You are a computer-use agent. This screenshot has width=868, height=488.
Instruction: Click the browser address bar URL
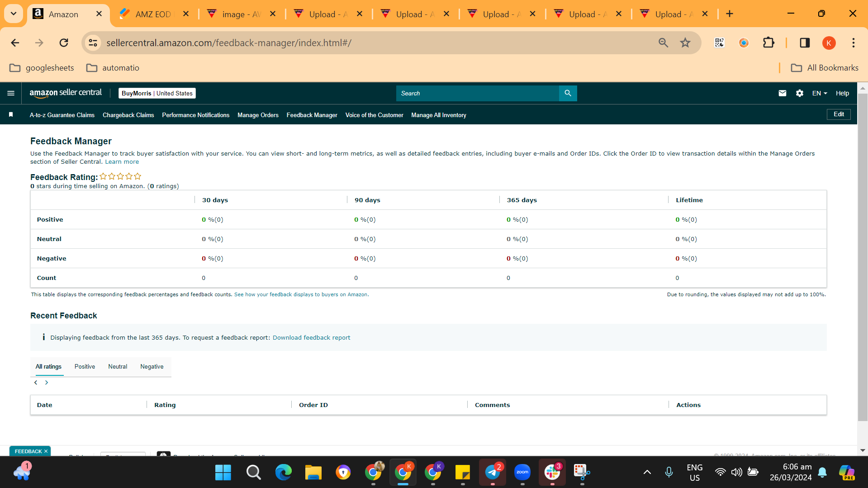point(229,43)
